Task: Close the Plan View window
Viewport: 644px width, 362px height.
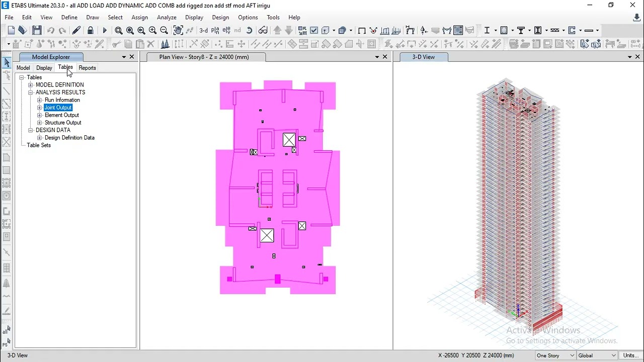Action: [385, 57]
